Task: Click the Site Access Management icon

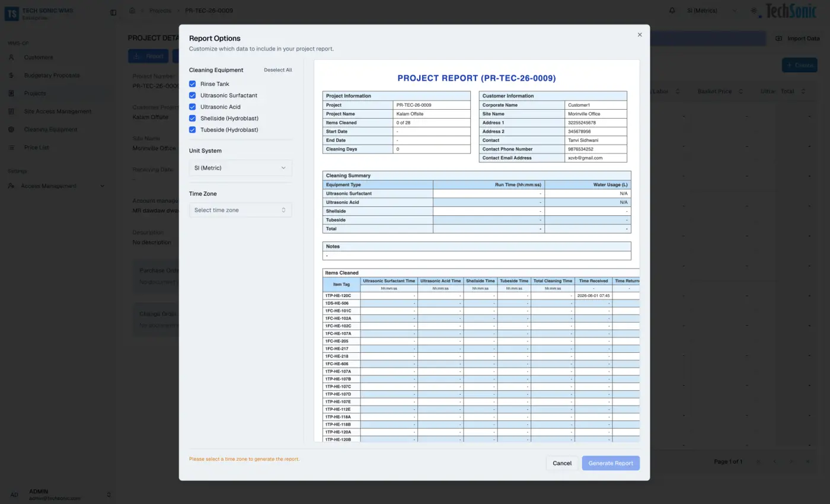Action: coord(11,111)
